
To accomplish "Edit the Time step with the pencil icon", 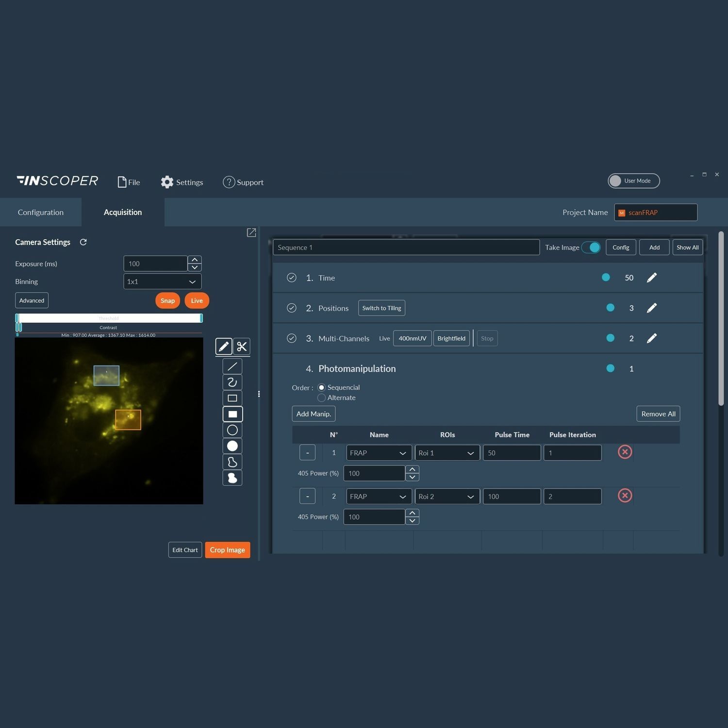I will coord(652,277).
